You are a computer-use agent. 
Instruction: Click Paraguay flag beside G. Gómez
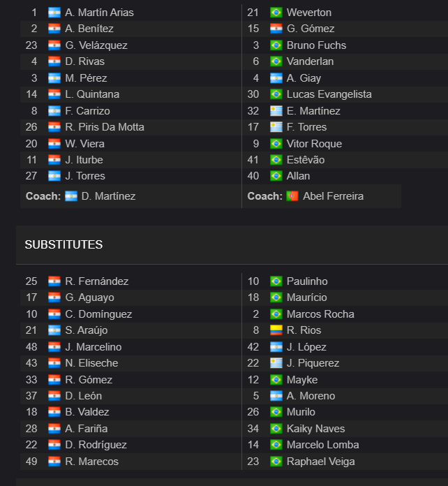pyautogui.click(x=276, y=29)
